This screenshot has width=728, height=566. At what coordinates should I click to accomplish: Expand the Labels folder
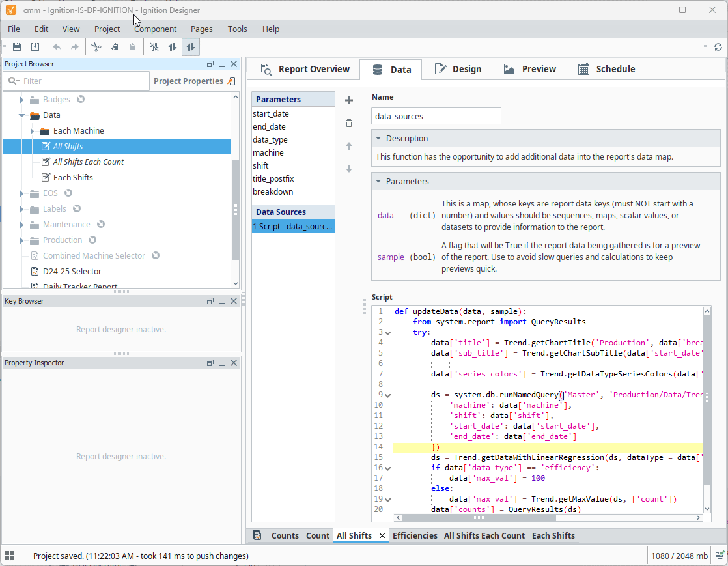(x=21, y=209)
